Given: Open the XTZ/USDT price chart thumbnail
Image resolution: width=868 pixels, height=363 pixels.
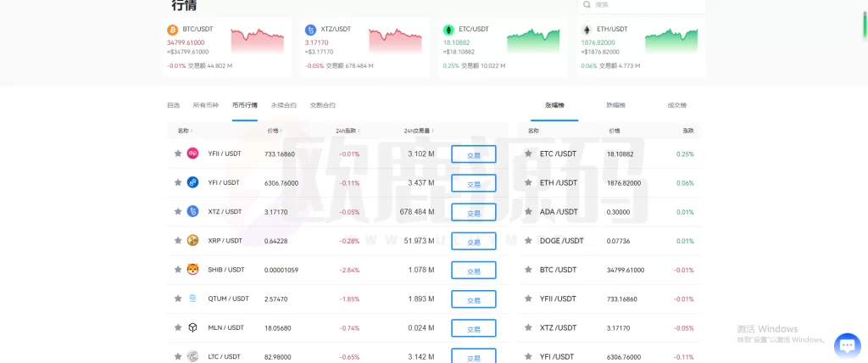Looking at the screenshot, I should coord(395,40).
